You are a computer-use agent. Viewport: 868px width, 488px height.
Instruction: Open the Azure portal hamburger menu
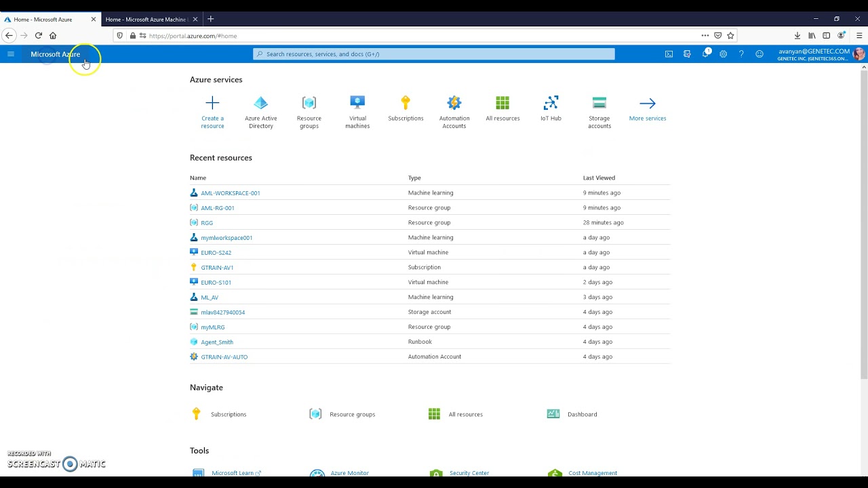10,54
